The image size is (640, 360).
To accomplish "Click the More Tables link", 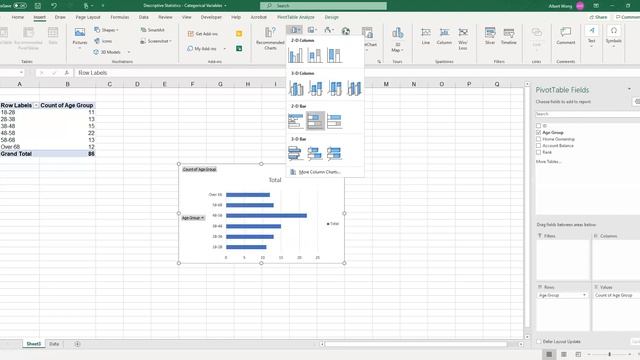I will [548, 162].
